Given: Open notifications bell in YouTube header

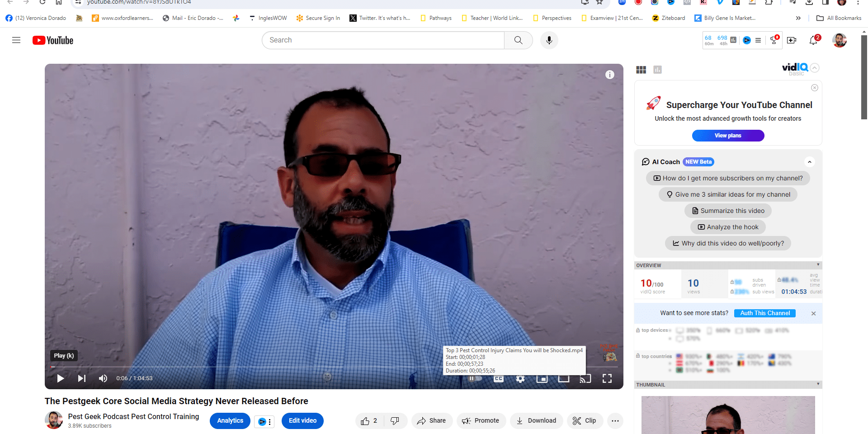Looking at the screenshot, I should 813,40.
